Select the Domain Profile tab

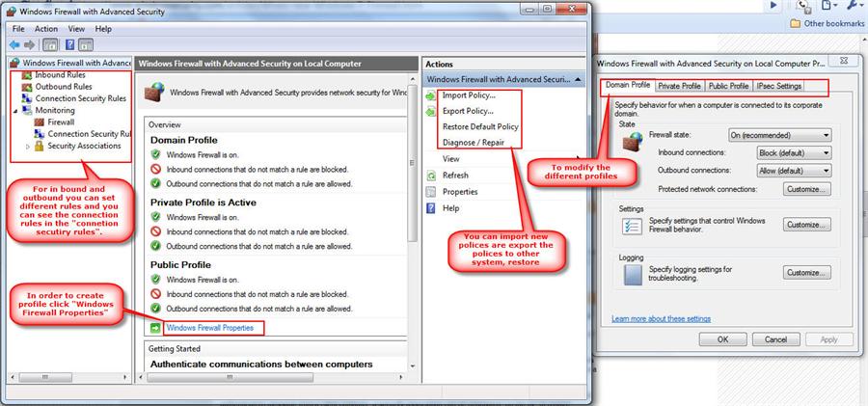pos(628,85)
